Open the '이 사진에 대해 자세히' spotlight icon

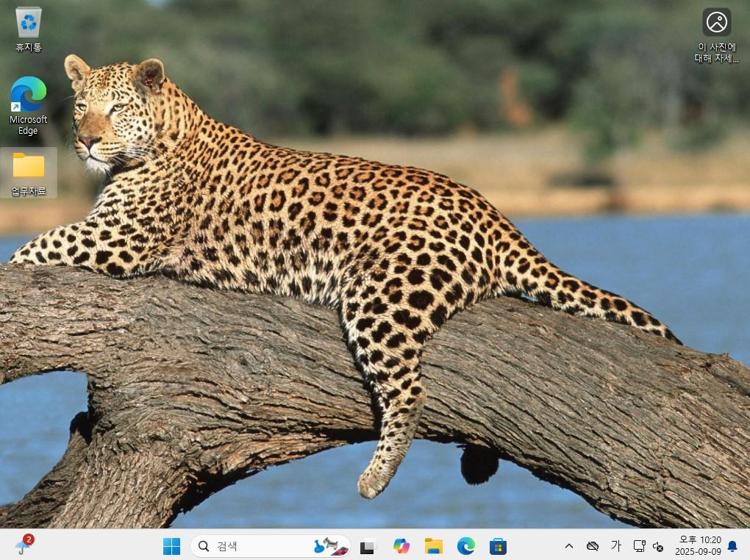[716, 35]
